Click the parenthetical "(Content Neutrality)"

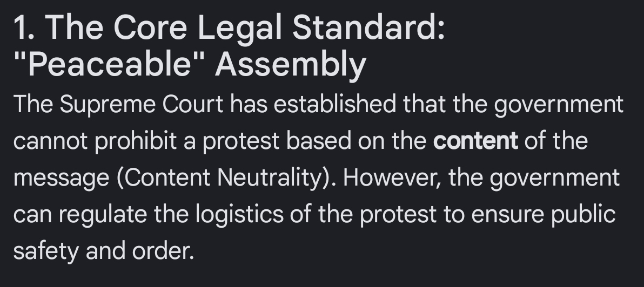pyautogui.click(x=225, y=177)
